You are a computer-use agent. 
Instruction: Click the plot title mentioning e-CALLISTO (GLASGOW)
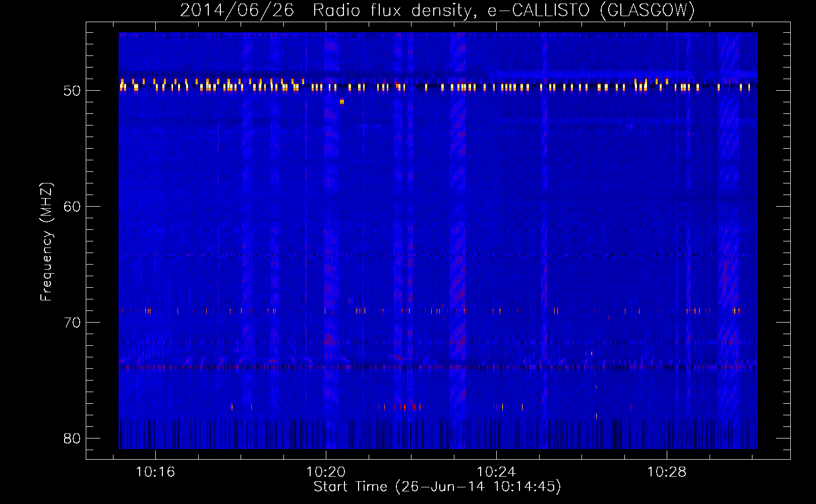click(437, 10)
